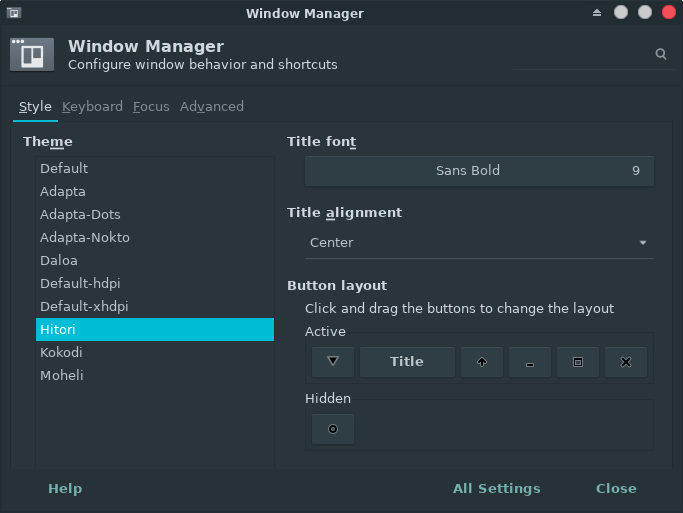This screenshot has width=683, height=513.
Task: Click the maximize square layout button
Action: (x=578, y=362)
